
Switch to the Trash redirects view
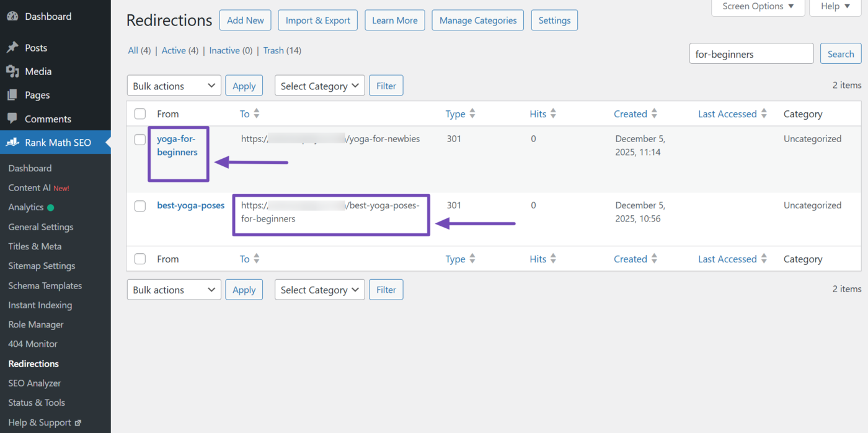tap(273, 50)
